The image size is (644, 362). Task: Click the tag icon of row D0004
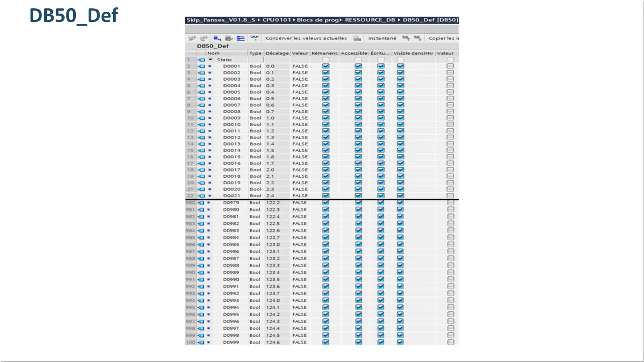(x=201, y=86)
